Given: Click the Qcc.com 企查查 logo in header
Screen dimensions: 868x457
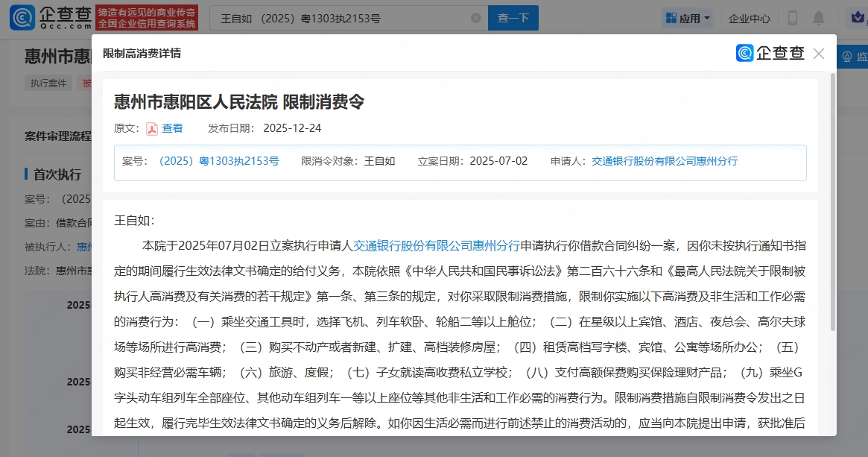Looking at the screenshot, I should [51, 18].
